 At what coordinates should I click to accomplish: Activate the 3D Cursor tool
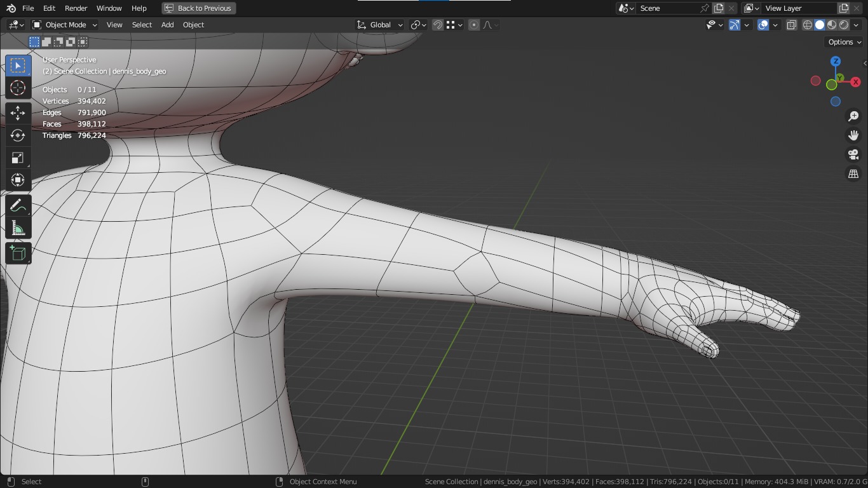coord(18,88)
